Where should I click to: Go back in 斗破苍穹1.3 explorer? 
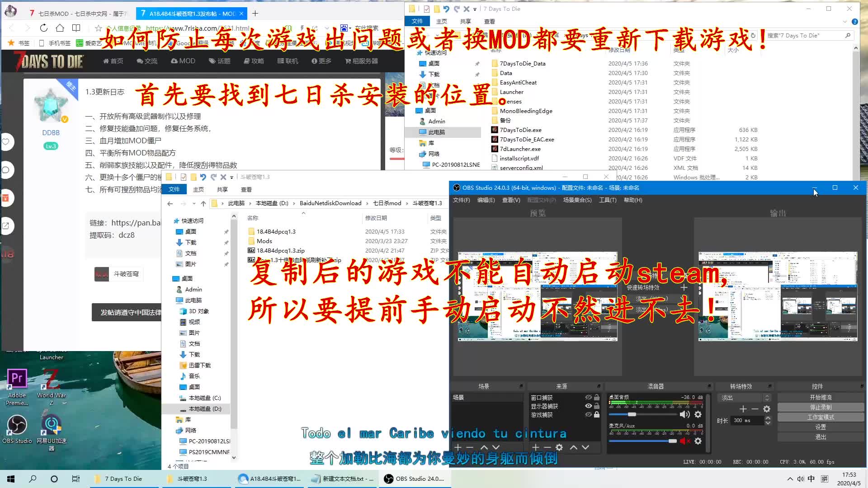170,203
